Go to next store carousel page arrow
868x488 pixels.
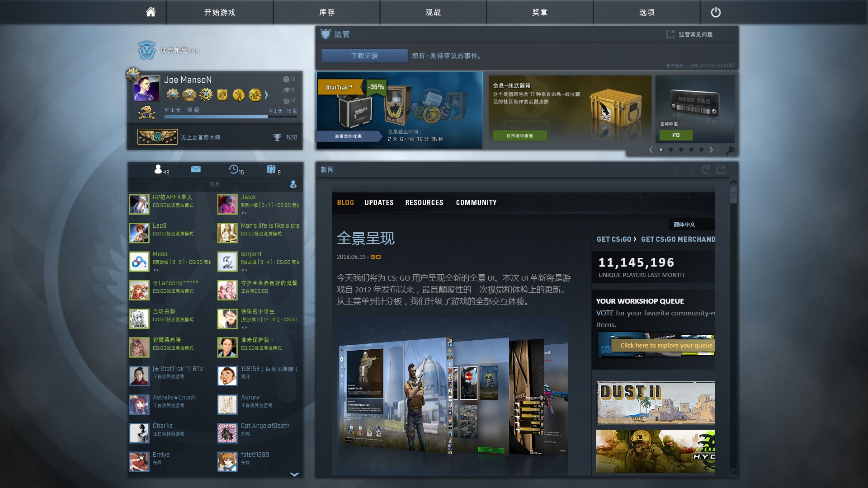point(711,150)
